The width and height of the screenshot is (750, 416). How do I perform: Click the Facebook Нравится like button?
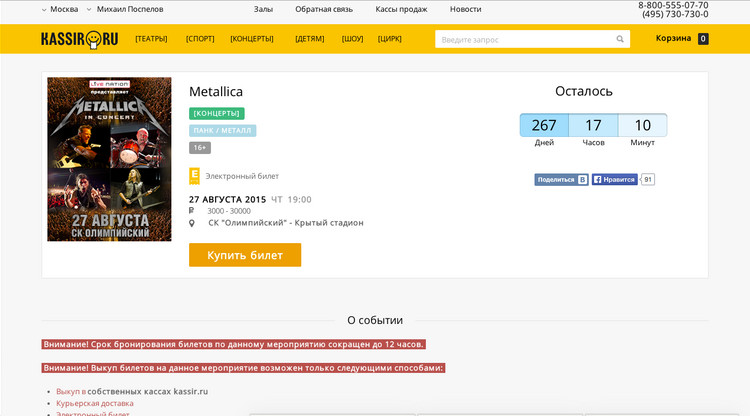coord(614,180)
